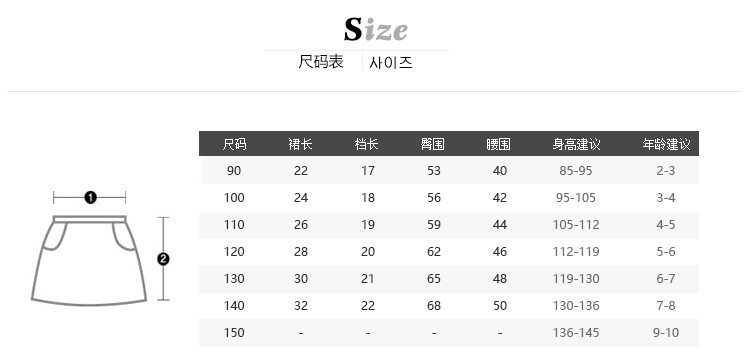Screen dimensions: 750x360
Task: Select the Korean 사이즈 heading text
Action: (x=391, y=63)
